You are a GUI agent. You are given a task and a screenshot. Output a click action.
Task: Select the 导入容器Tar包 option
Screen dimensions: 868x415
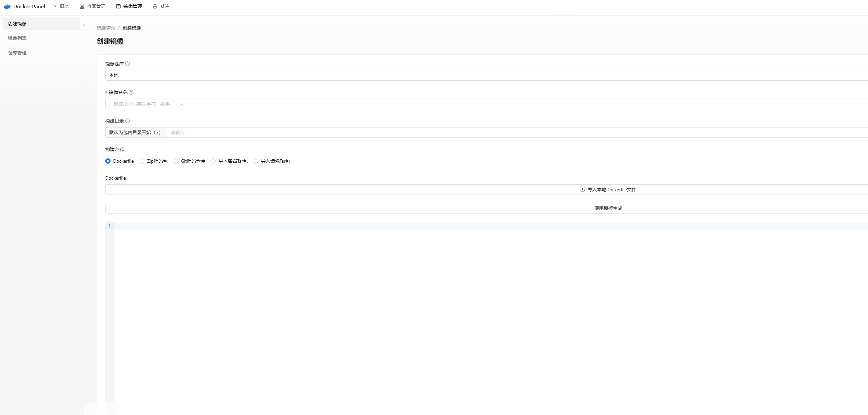(213, 161)
